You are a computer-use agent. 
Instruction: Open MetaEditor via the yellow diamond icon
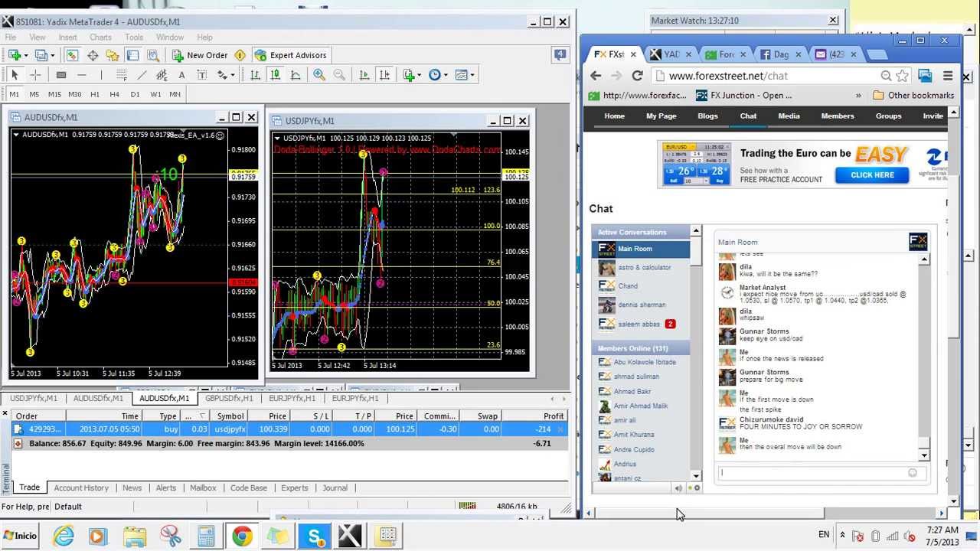point(240,55)
